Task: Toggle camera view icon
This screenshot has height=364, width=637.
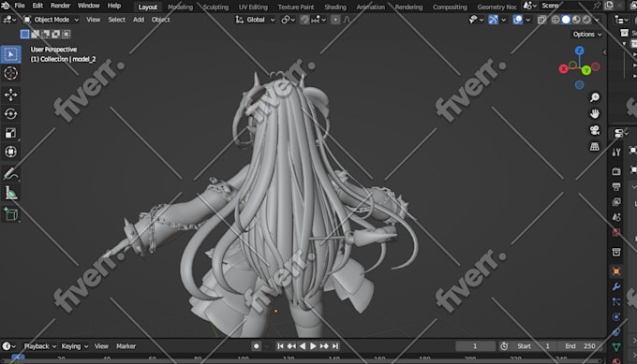Action: pyautogui.click(x=594, y=130)
